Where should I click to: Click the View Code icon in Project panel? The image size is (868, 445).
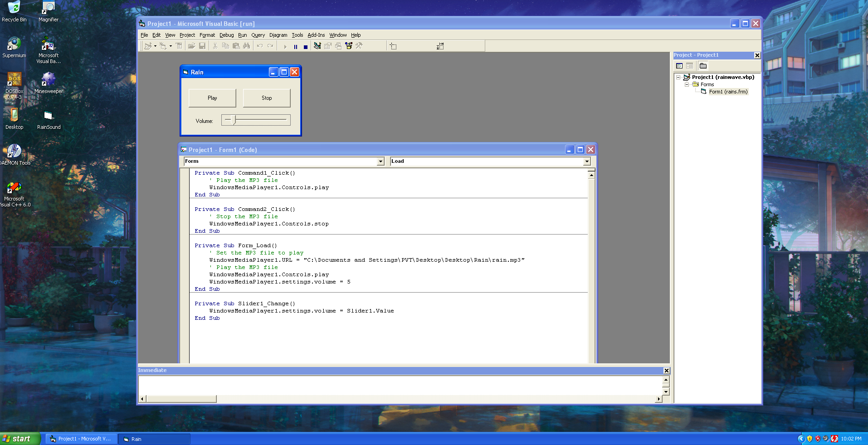pos(679,66)
